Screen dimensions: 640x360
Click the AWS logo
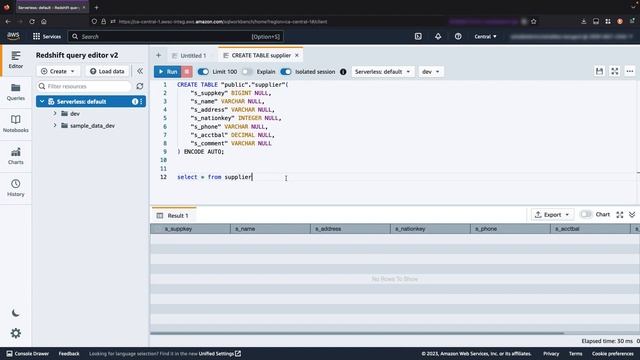[13, 36]
